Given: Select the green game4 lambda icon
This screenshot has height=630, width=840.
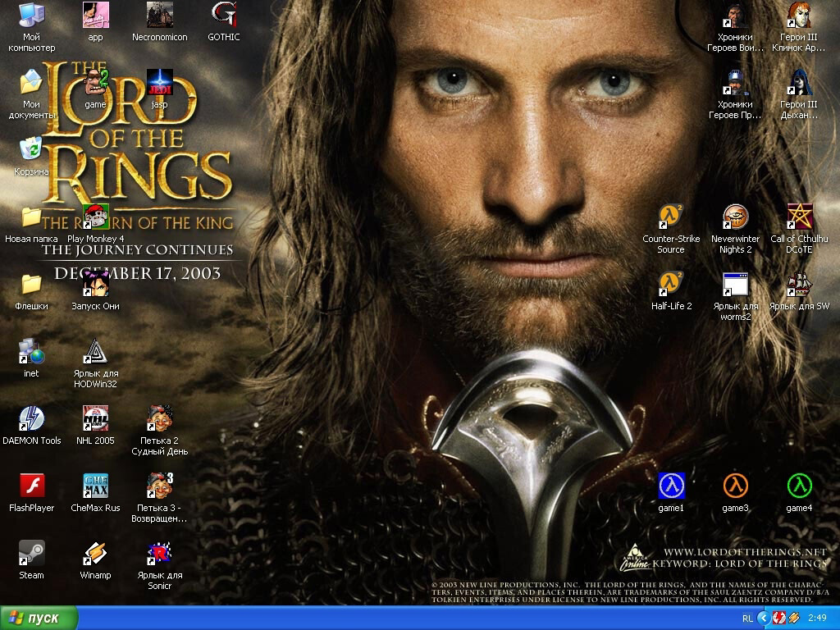Looking at the screenshot, I should [x=799, y=486].
